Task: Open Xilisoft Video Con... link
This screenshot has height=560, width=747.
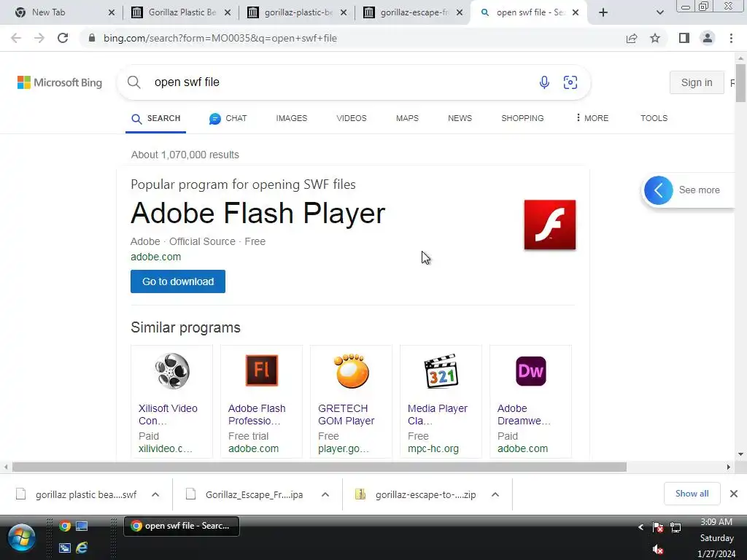Action: 168,415
